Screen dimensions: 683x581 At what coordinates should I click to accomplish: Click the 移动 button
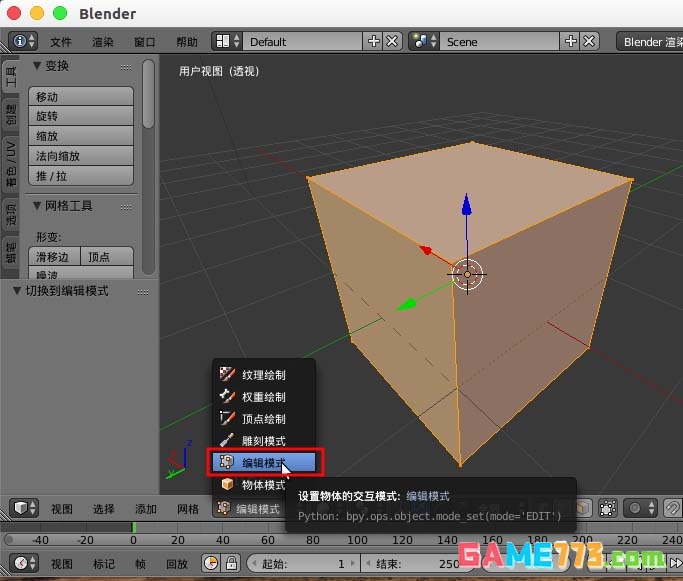81,96
